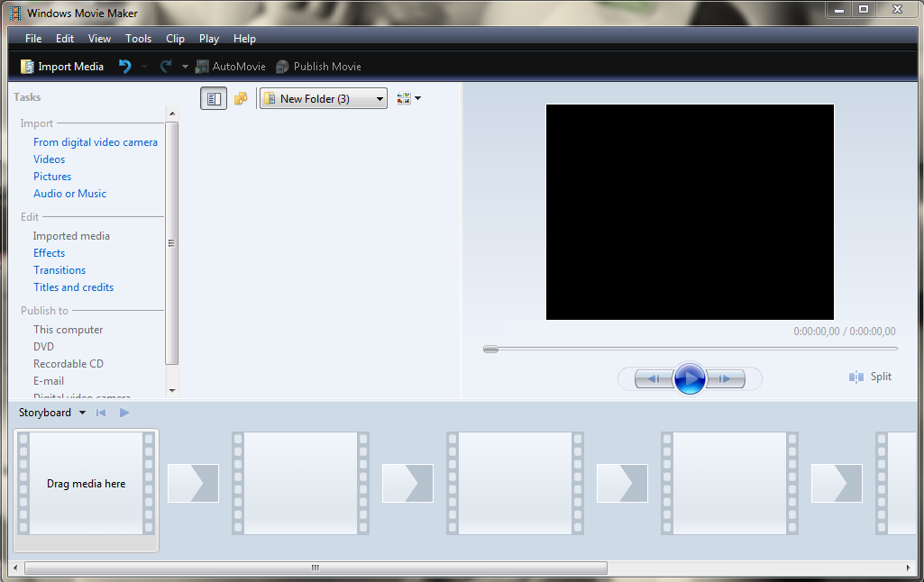The height and width of the screenshot is (582, 924).
Task: Select the fourth empty storyboard clip cell
Action: 729,484
